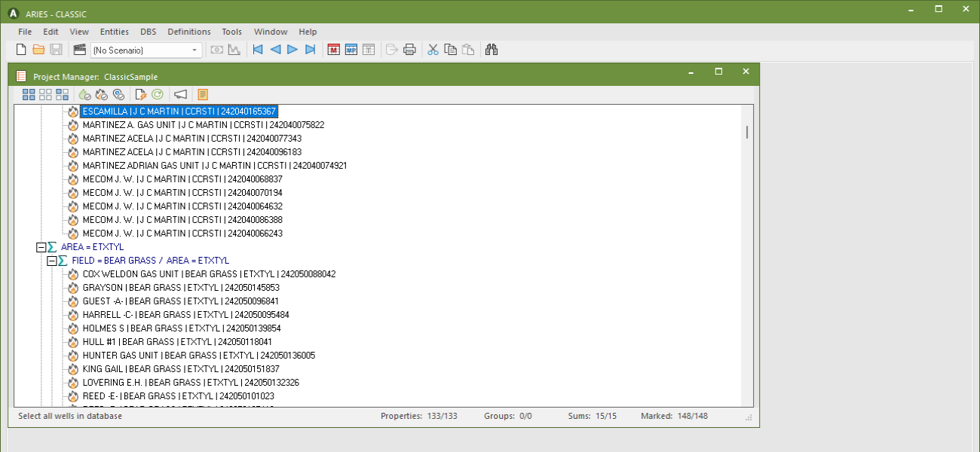Click the camera snapshot icon
Screen dimensions: 980x452
coord(217,50)
